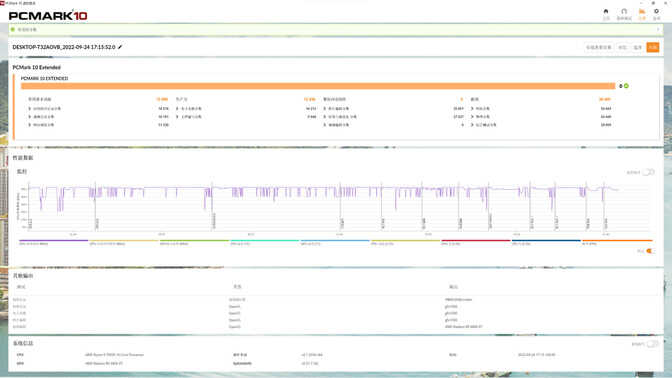Open the Options gear icon
This screenshot has width=672, height=378.
tap(656, 12)
